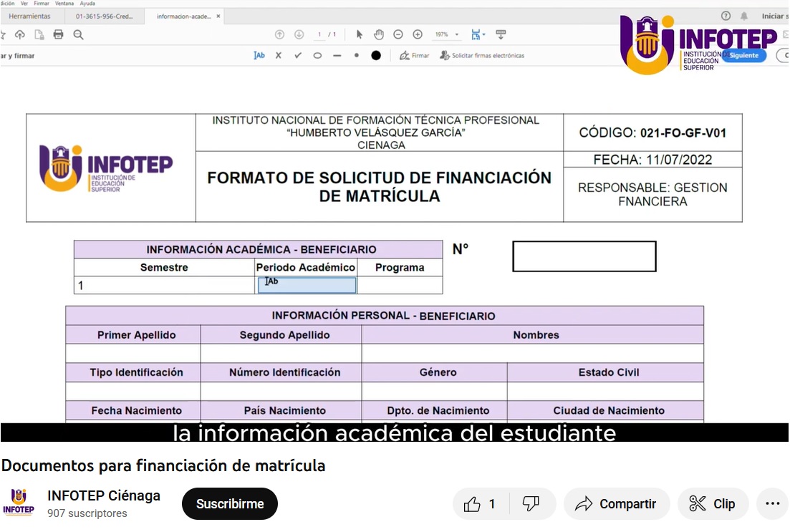
Task: Go to previous page with up arrow
Action: [x=279, y=34]
